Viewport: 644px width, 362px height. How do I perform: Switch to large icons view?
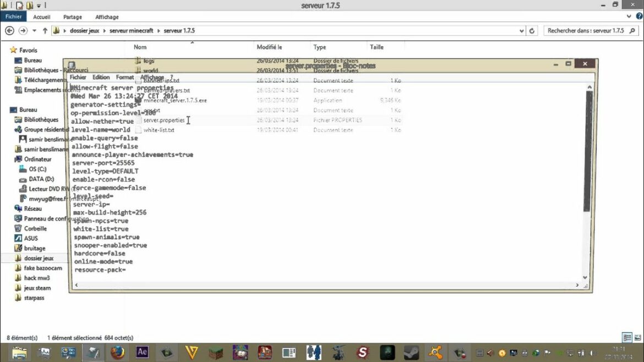637,337
